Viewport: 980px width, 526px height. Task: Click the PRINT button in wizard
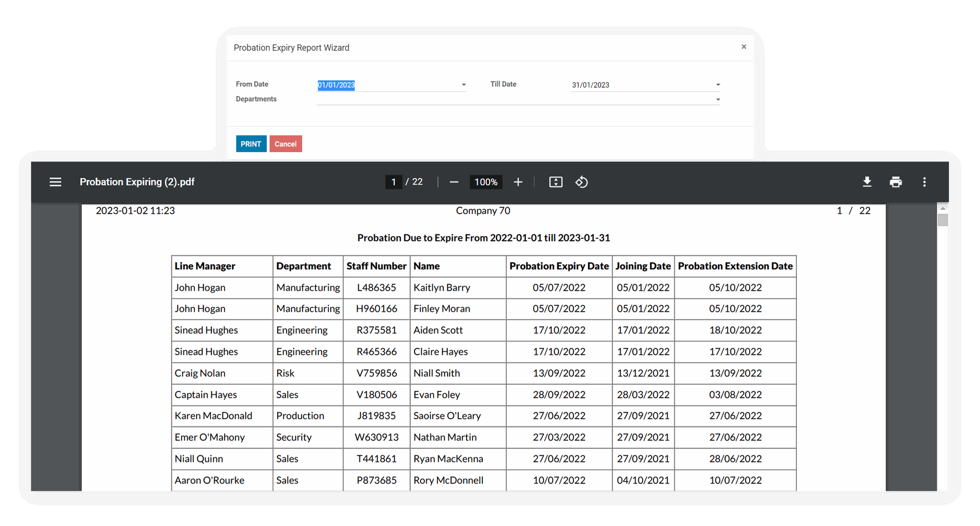pos(251,144)
